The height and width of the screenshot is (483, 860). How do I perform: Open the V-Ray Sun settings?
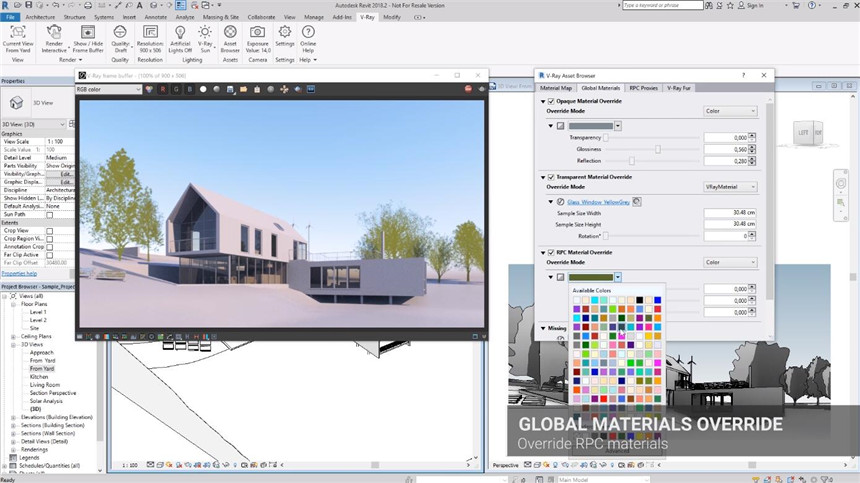click(205, 32)
